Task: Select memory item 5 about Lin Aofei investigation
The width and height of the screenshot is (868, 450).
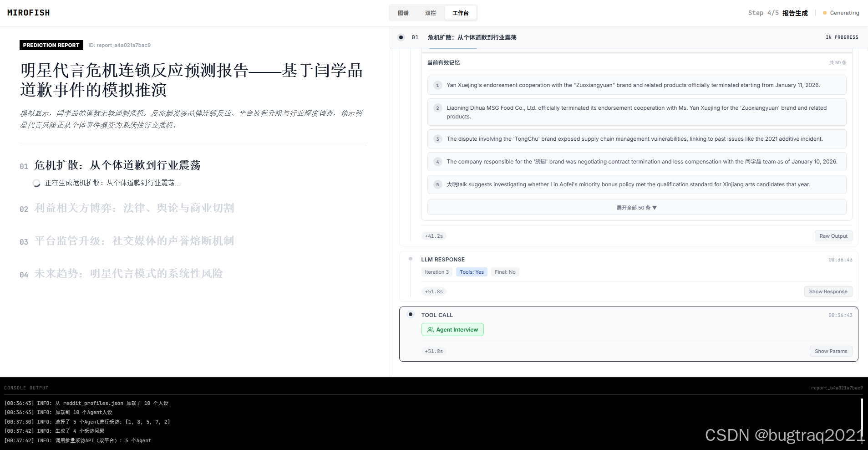Action: tap(637, 184)
